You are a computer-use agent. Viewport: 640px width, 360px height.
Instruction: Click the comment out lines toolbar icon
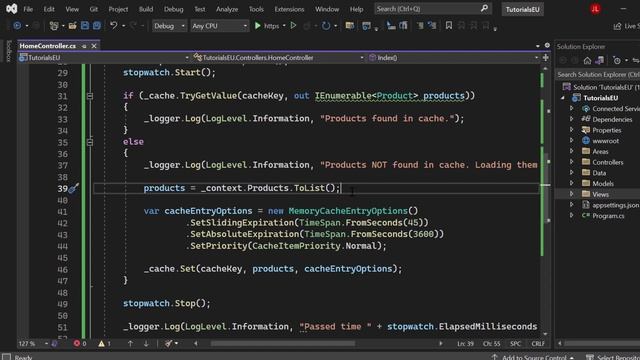[420, 26]
